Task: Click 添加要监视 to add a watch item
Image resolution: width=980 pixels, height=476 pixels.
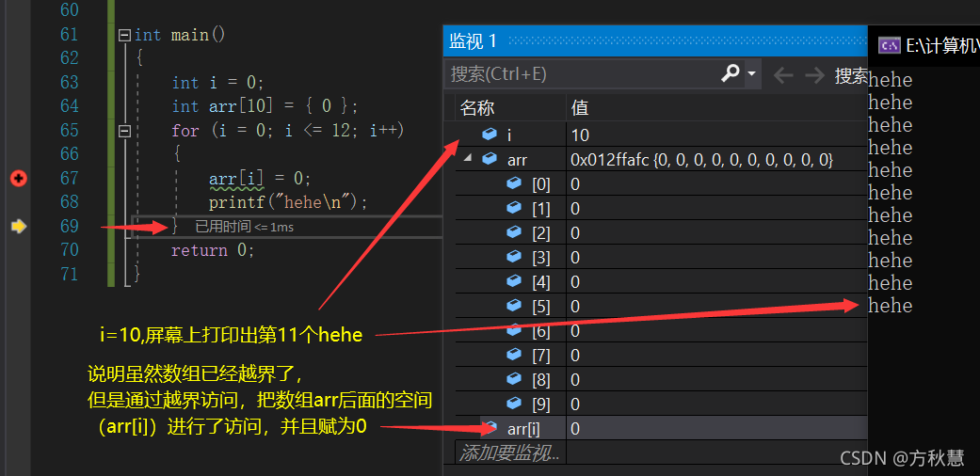Action: 509,452
